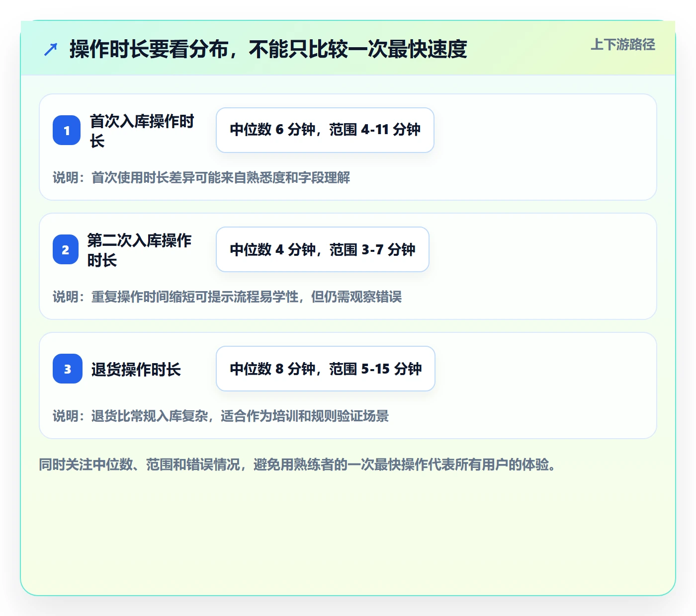Viewport: 696px width, 616px height.
Task: Select the blue number 3 badge
Action: click(68, 369)
